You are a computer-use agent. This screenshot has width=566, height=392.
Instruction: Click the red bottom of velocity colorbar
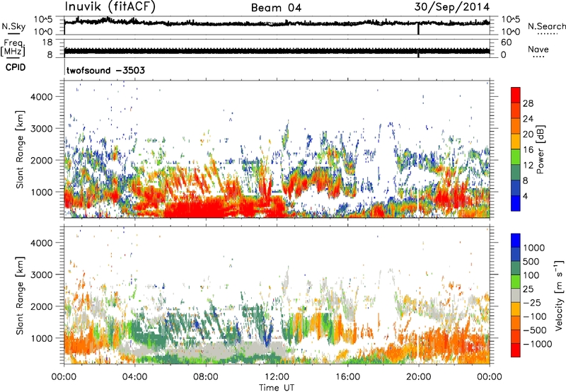tap(516, 350)
